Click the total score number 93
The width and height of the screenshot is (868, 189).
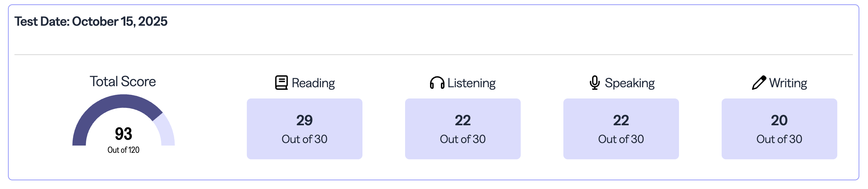coord(124,134)
